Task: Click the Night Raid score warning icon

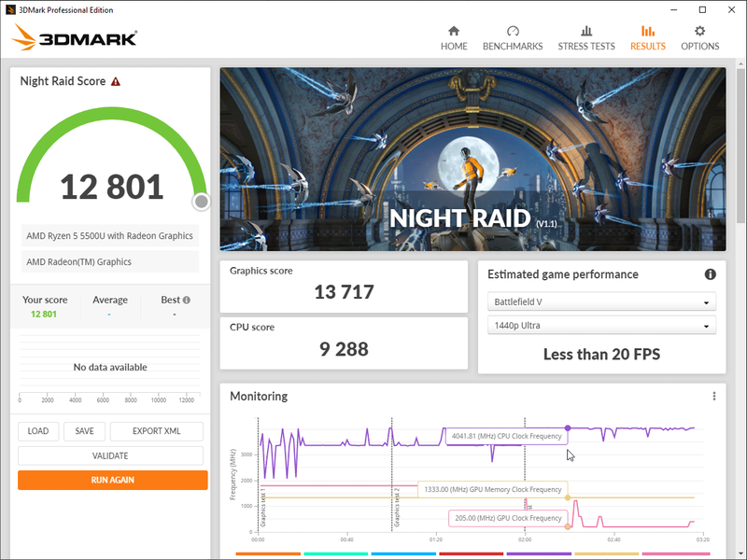Action: tap(116, 81)
